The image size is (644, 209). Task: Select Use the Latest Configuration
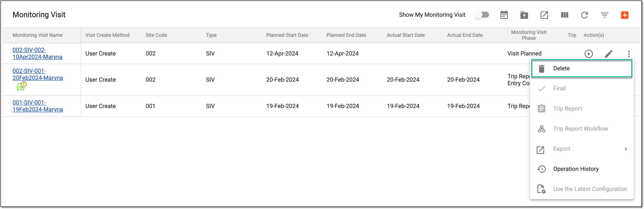pyautogui.click(x=582, y=189)
